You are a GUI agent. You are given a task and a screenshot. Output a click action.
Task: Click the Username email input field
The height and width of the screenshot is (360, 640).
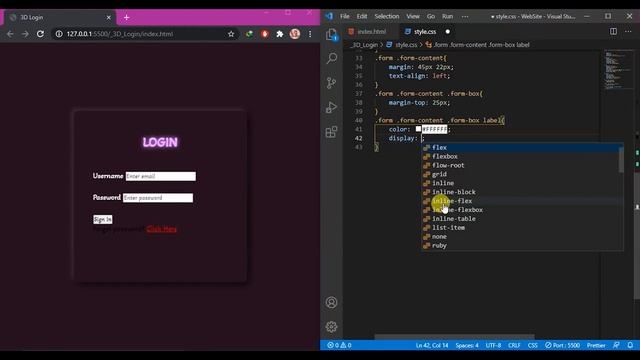pos(160,176)
